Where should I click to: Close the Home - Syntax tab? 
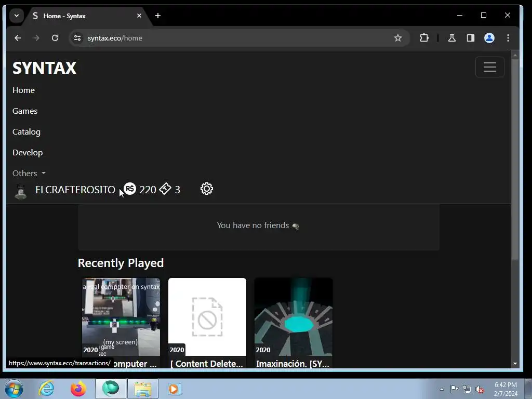click(139, 16)
